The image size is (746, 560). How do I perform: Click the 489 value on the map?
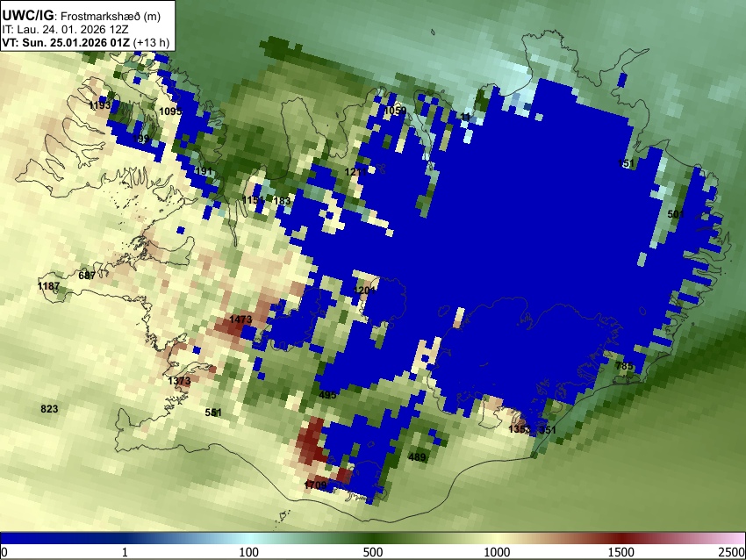tap(417, 457)
